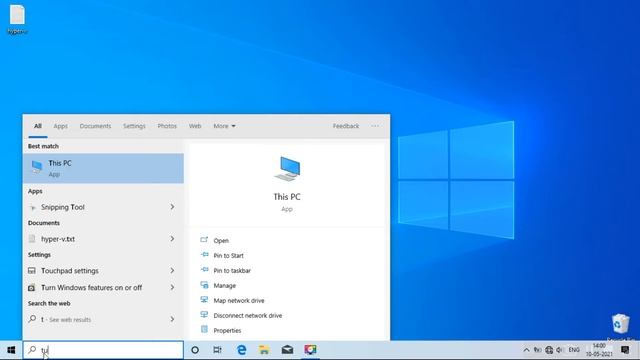This screenshot has height=360, width=640.
Task: Click the Feedback link in search panel
Action: tap(346, 126)
